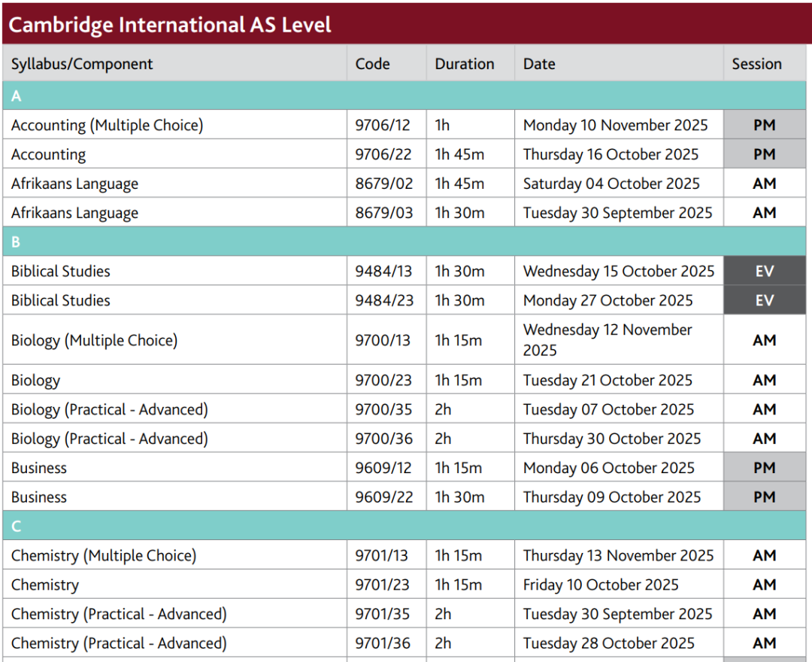Click code '9706/22'
This screenshot has height=662, width=812.
[383, 154]
